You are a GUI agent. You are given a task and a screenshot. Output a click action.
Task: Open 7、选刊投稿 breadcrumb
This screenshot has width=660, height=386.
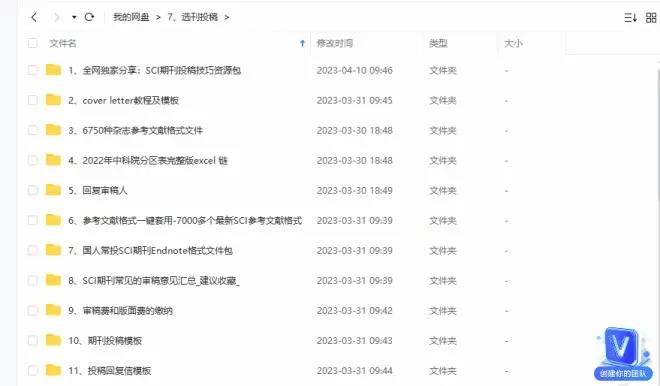tap(192, 17)
